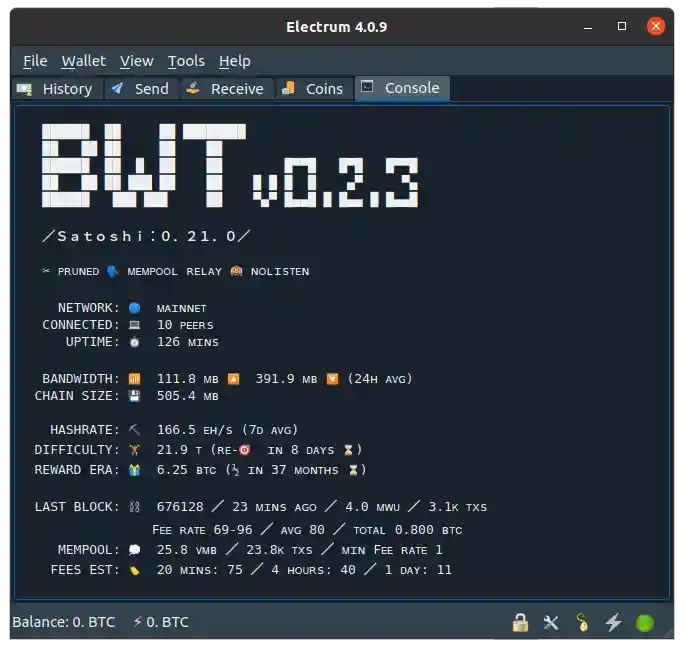Viewport: 685px width, 649px height.
Task: Click the MAINNET network value
Action: [x=181, y=308]
